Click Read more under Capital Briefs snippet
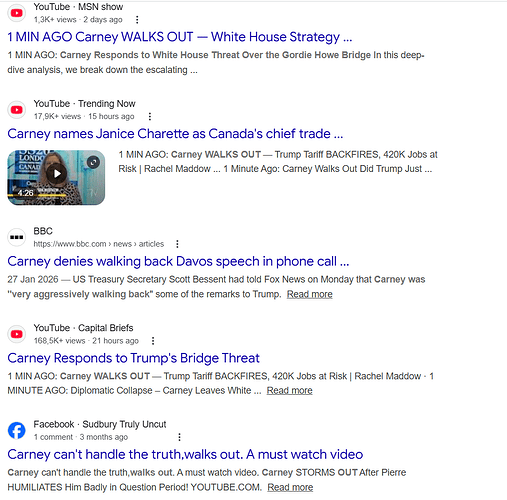The height and width of the screenshot is (500, 507). tap(289, 391)
